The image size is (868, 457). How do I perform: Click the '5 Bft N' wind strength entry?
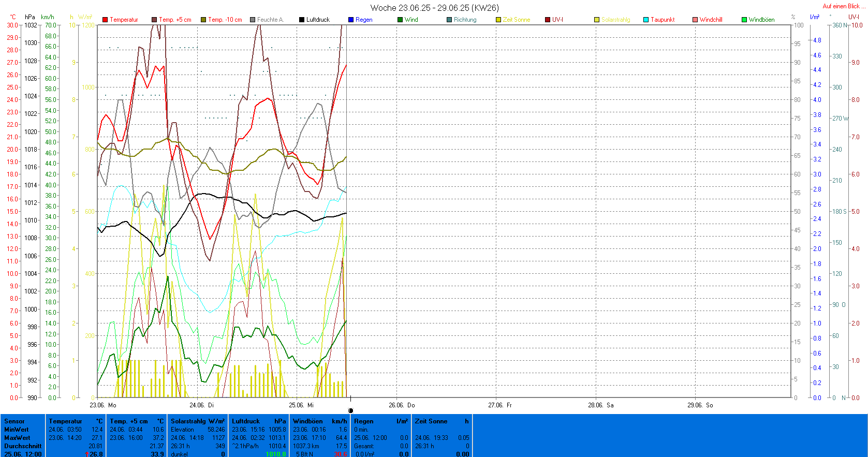(304, 454)
